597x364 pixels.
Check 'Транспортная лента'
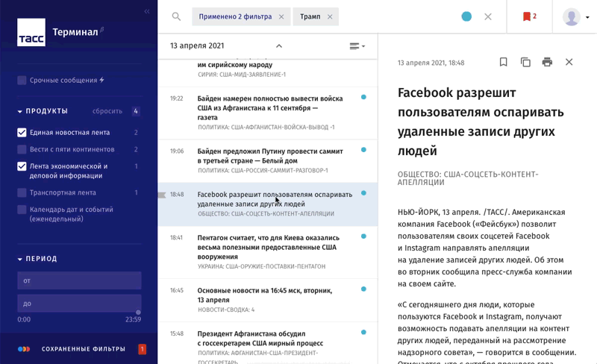(x=22, y=192)
